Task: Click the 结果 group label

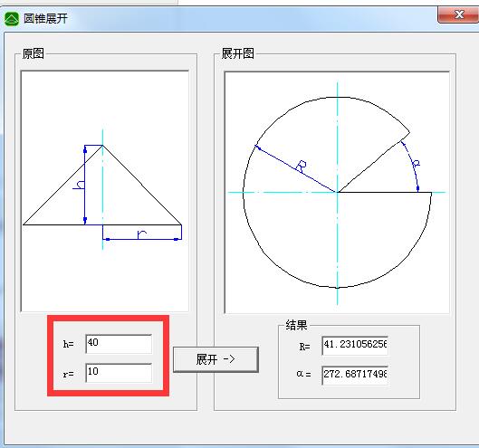Action: point(296,325)
